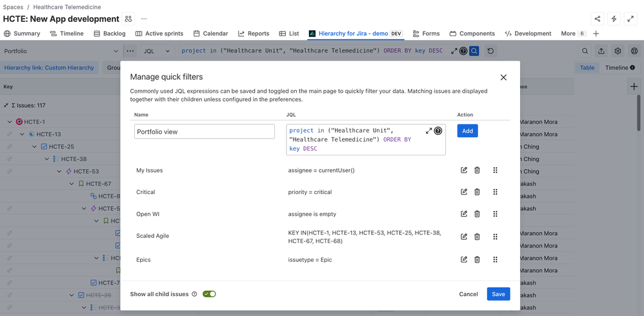Open the Forms tab
This screenshot has width=644, height=316.
(x=427, y=34)
